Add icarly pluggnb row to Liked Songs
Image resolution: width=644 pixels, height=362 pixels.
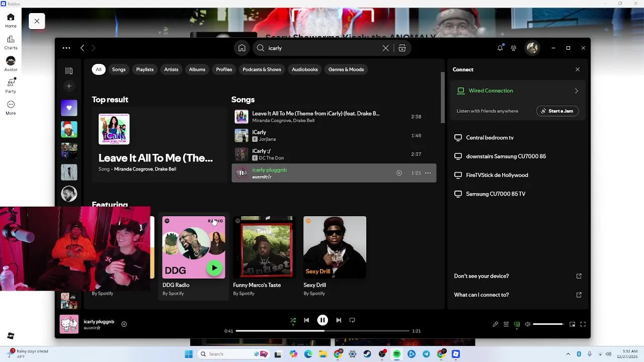click(399, 173)
